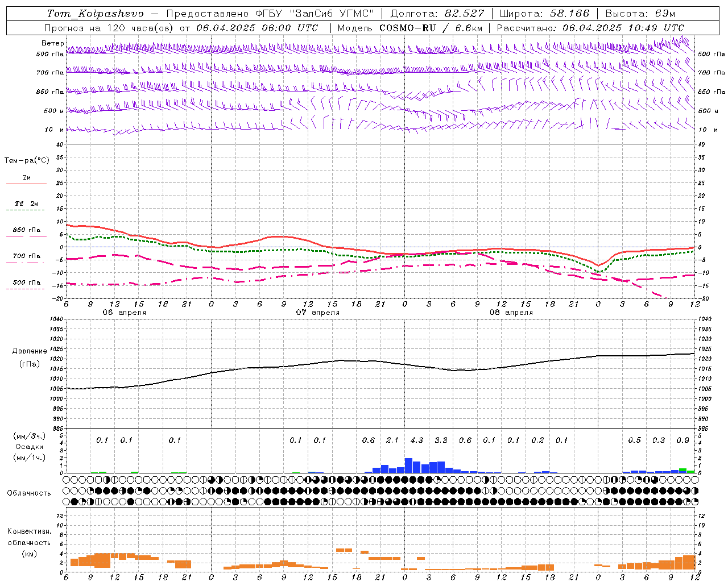Click the precipitation value "2.1"
728x582 pixels.
click(x=392, y=440)
